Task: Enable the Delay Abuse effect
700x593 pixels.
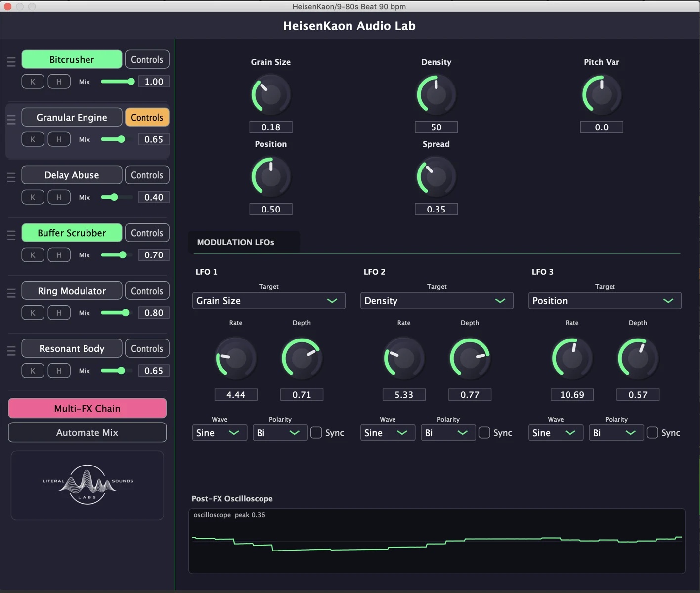Action: (72, 175)
